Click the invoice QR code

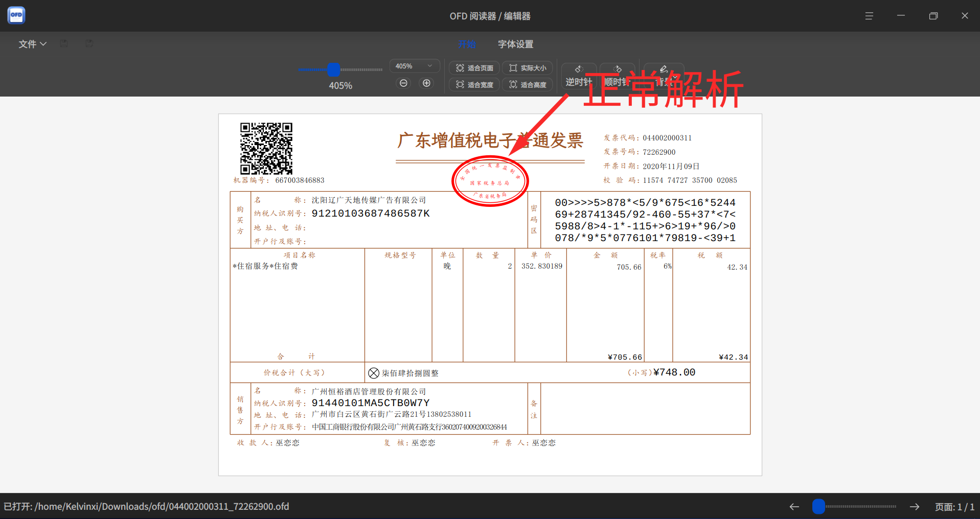click(x=266, y=148)
